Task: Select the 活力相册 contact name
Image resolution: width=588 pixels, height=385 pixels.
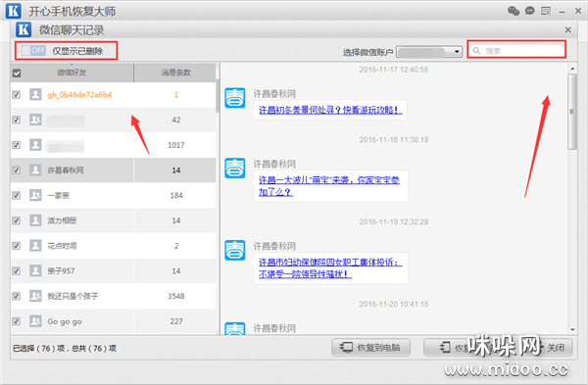Action: tap(62, 220)
